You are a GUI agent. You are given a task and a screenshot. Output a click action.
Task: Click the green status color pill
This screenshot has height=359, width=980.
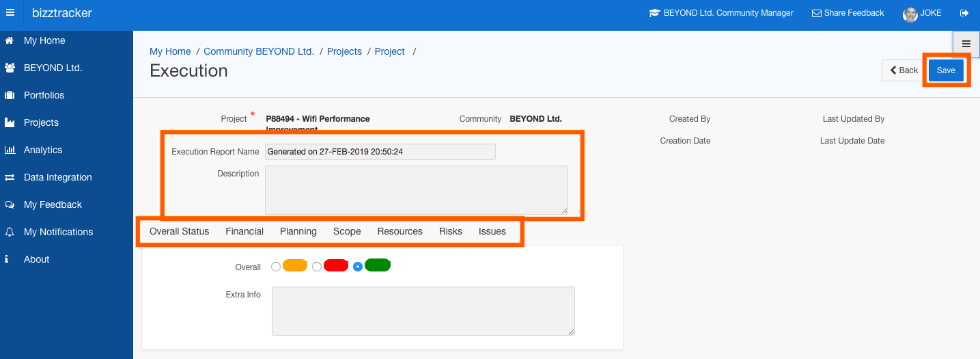[378, 265]
